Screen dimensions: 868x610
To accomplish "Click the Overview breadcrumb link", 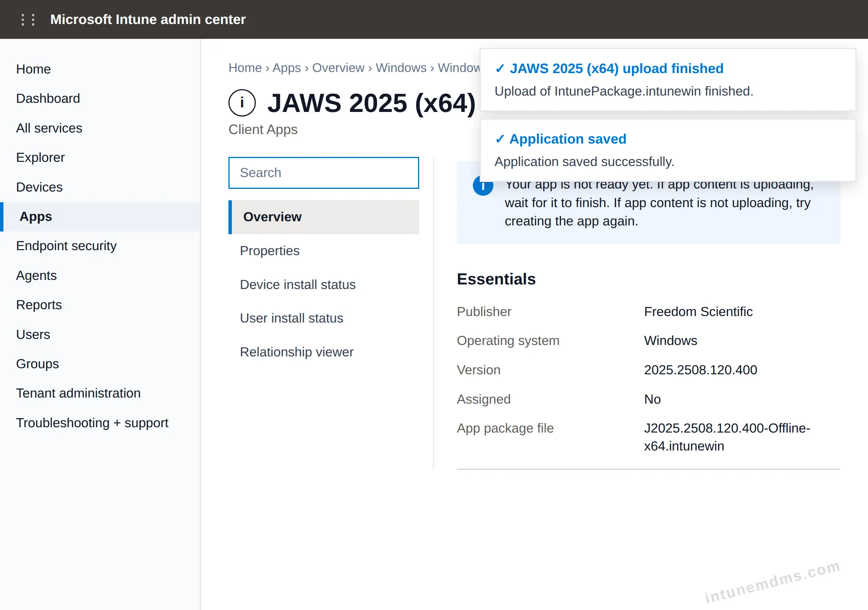I will [338, 67].
